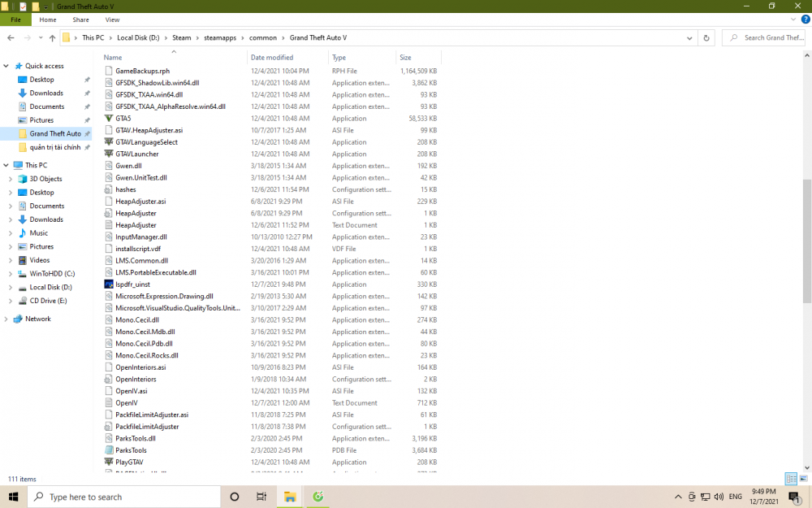Screen dimensions: 812x508
Task: Expand the This PC tree node
Action: [x=9, y=165]
